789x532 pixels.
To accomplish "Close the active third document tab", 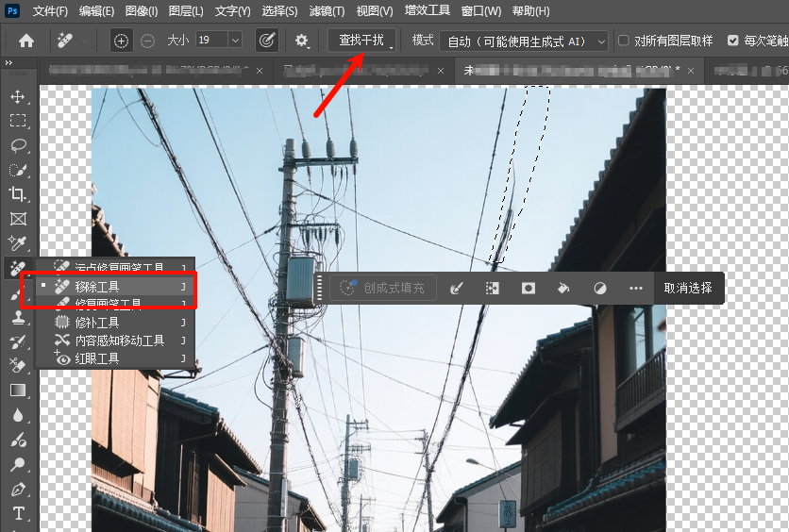I will tap(691, 71).
